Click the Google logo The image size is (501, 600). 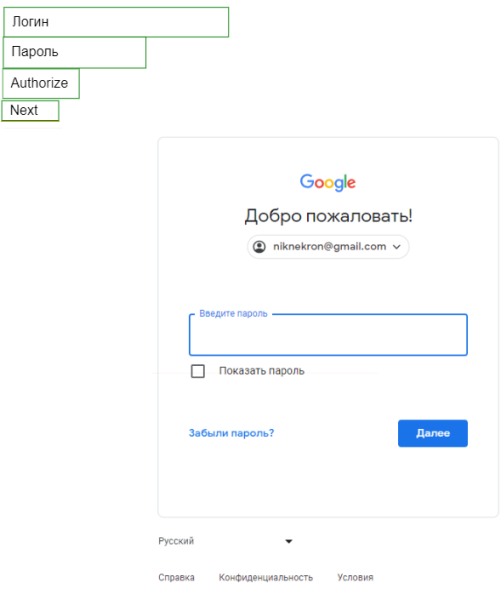328,182
